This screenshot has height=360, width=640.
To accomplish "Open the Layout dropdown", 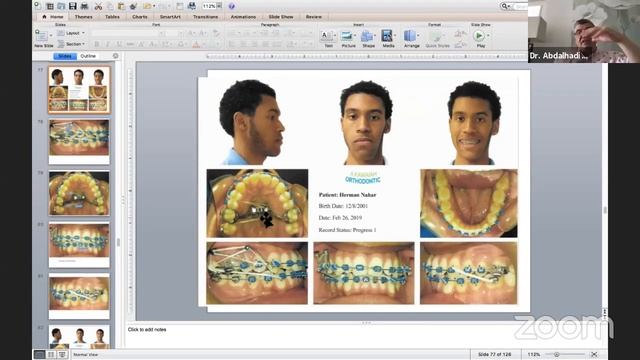I will pos(71,33).
